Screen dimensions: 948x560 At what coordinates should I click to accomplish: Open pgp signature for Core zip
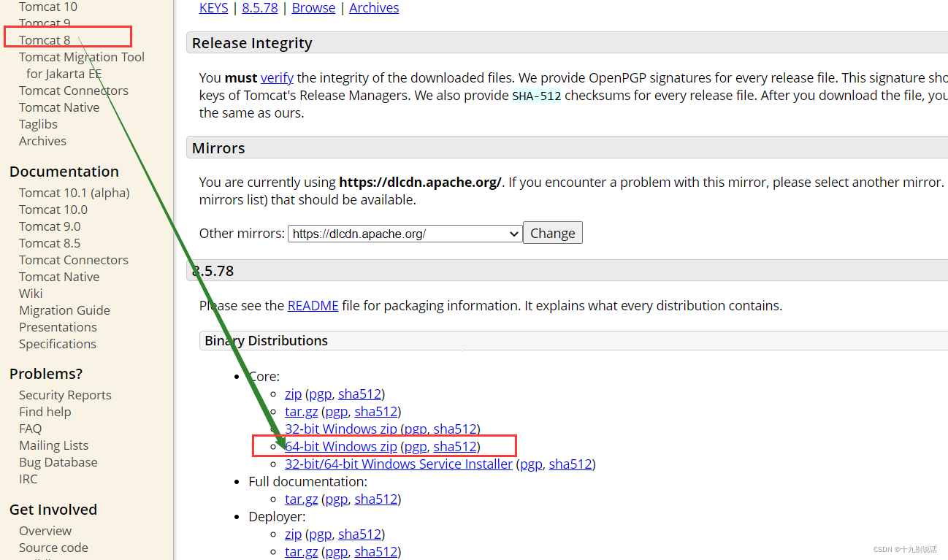pyautogui.click(x=321, y=394)
